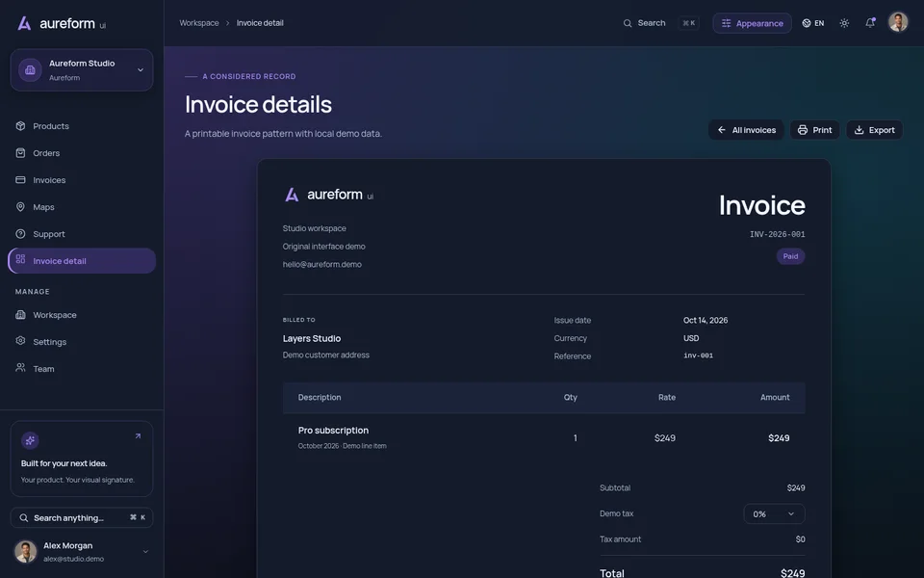Go to Orders in the sidebar
924x578 pixels.
[82, 153]
